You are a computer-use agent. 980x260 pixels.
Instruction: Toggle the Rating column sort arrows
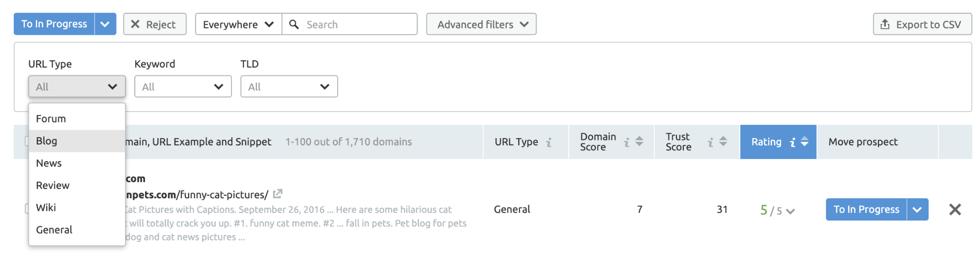(x=804, y=142)
